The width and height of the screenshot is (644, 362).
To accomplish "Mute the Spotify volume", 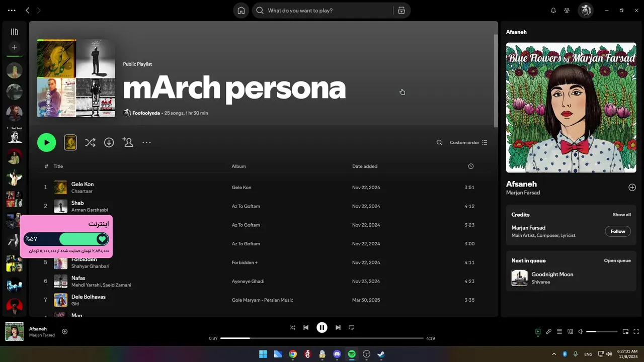I will 580,331.
